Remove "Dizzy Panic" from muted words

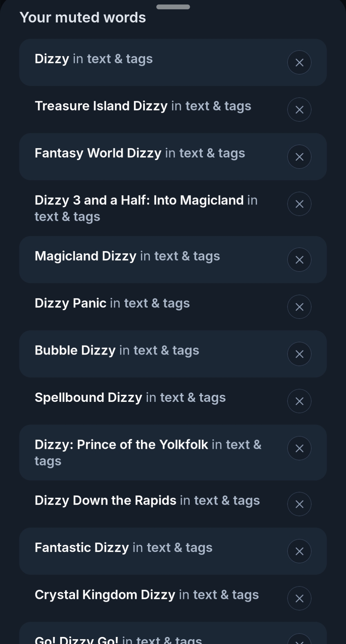(x=299, y=307)
